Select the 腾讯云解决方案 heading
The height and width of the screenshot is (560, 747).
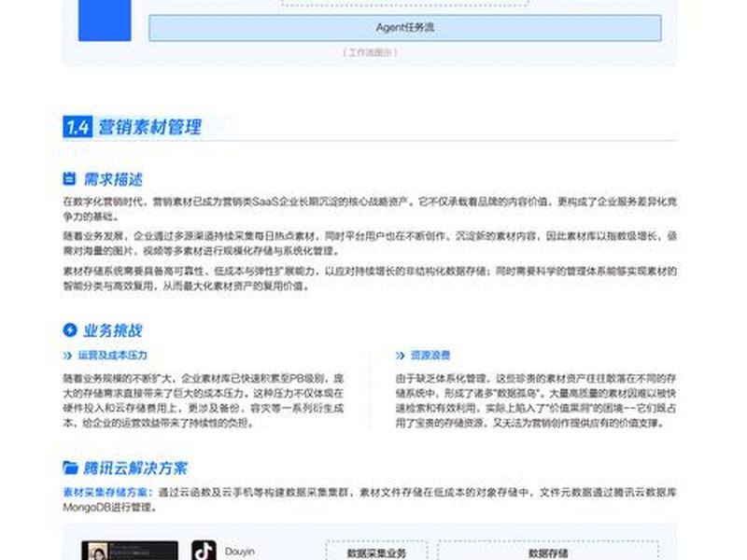(x=135, y=469)
